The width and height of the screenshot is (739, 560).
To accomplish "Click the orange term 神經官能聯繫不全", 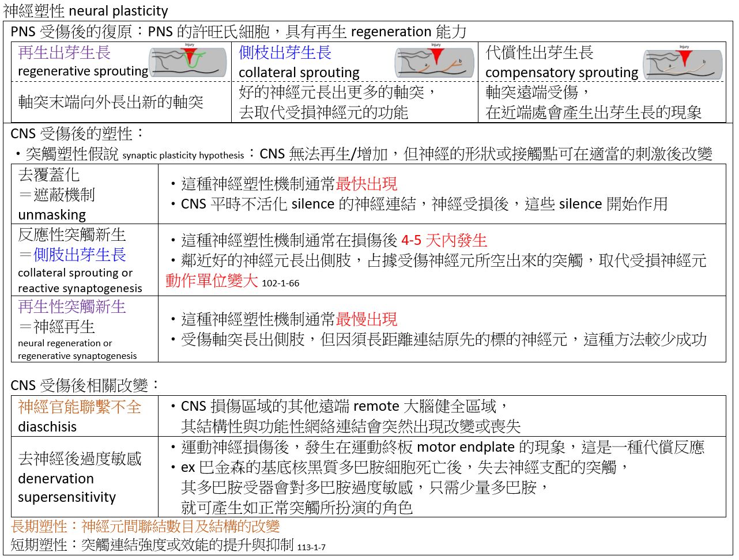I will [80, 407].
